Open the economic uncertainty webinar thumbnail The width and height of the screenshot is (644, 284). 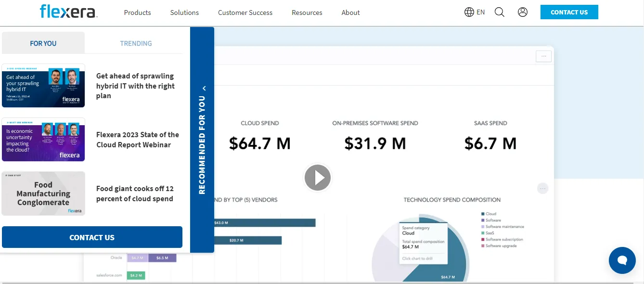click(x=43, y=140)
